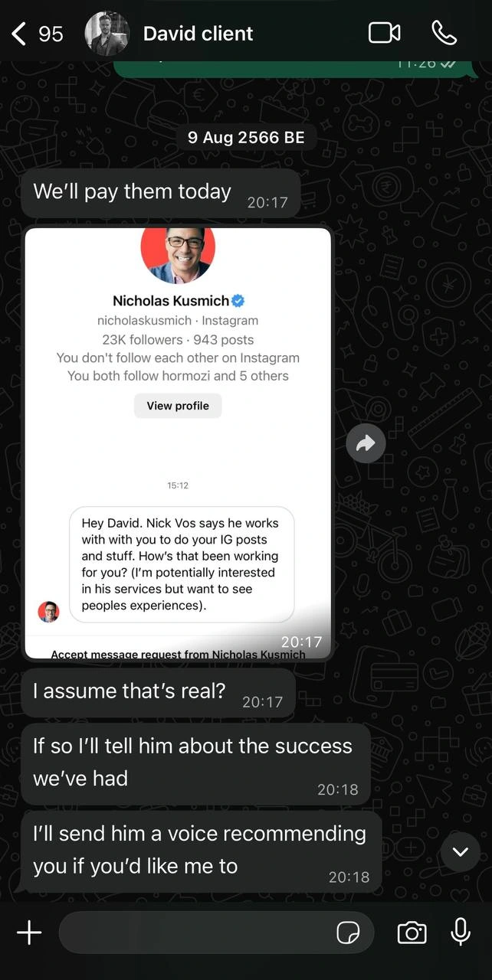Viewport: 492px width, 980px height.
Task: Forward the shared Instagram screenshot
Action: click(366, 443)
